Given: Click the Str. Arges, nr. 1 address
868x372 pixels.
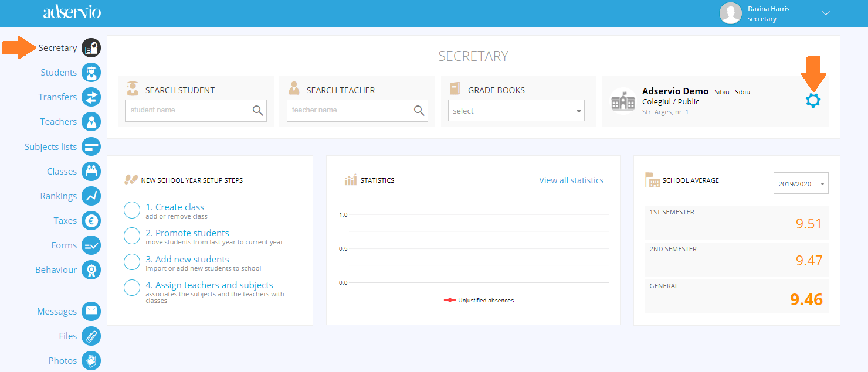Looking at the screenshot, I should [x=665, y=112].
